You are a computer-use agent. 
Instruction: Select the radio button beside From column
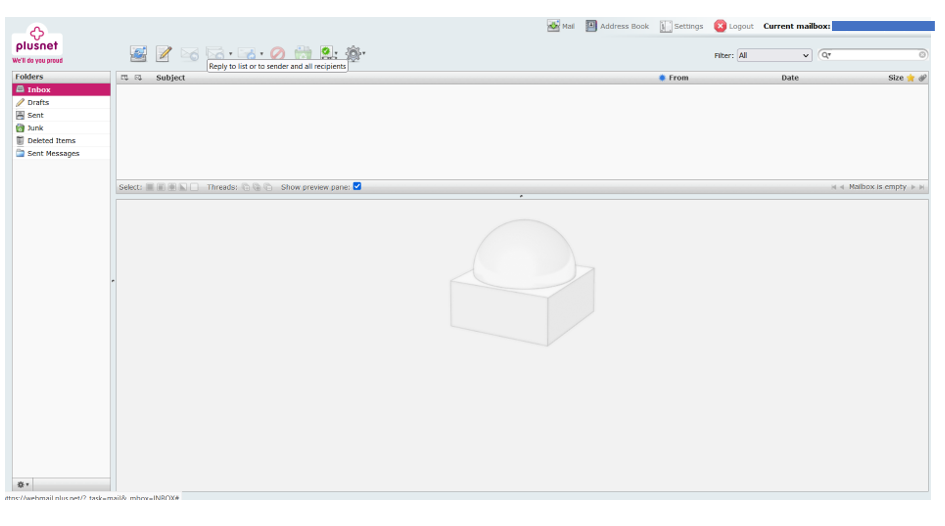pos(662,78)
